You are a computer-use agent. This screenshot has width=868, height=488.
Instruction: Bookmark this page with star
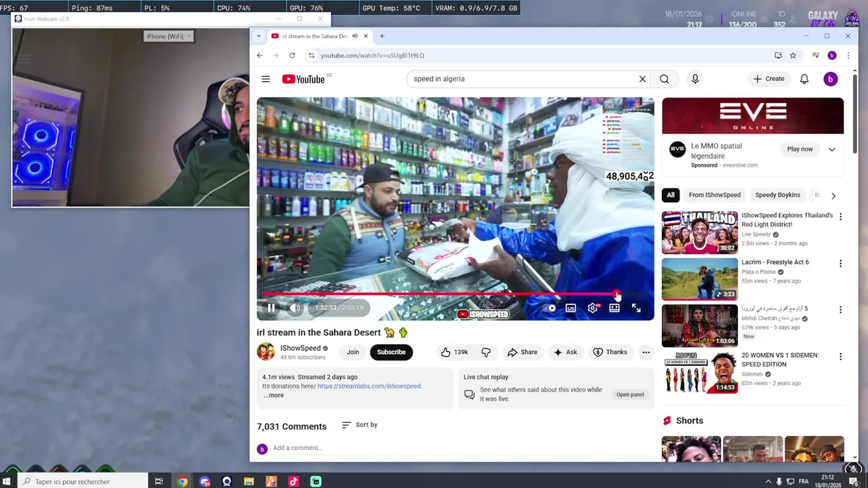[793, 56]
